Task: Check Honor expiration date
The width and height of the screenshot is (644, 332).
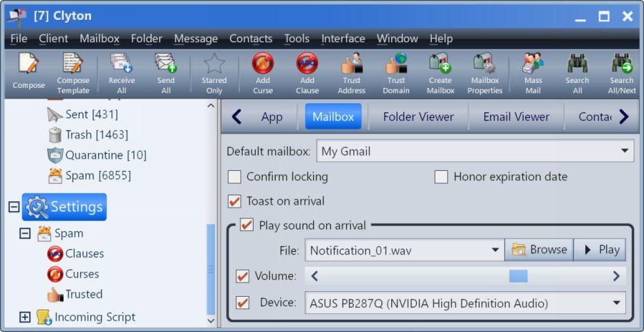Action: 442,177
